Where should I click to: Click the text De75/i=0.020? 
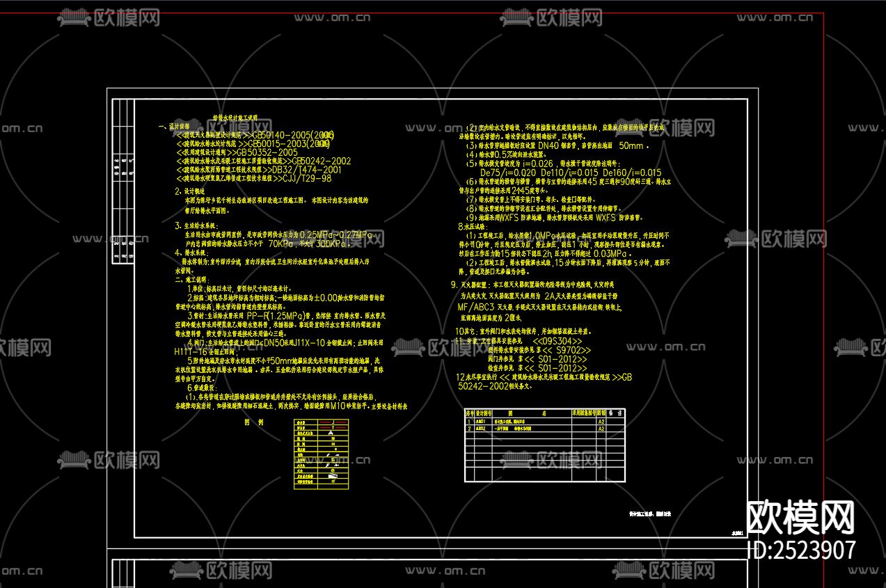coord(508,173)
